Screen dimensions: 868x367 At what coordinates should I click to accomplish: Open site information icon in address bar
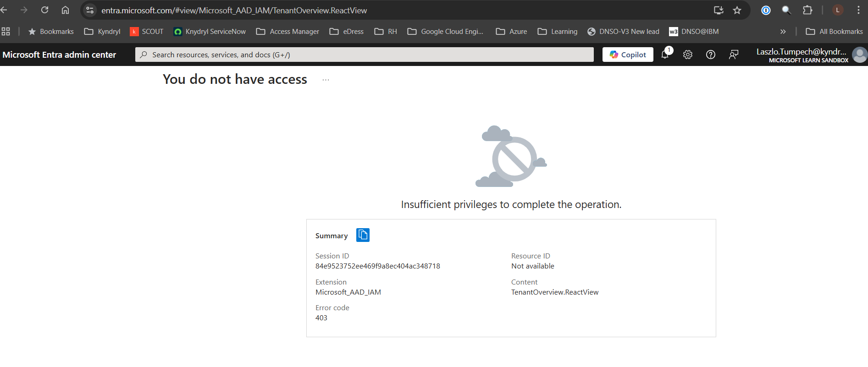[x=90, y=10]
